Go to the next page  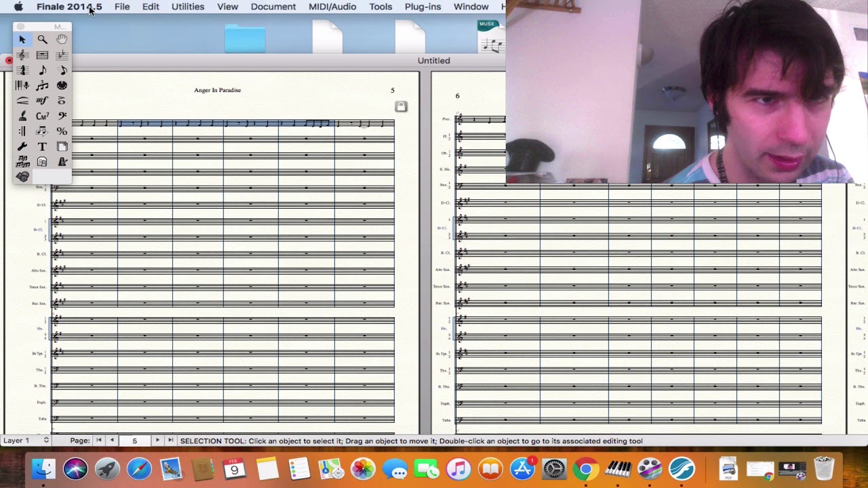[157, 441]
